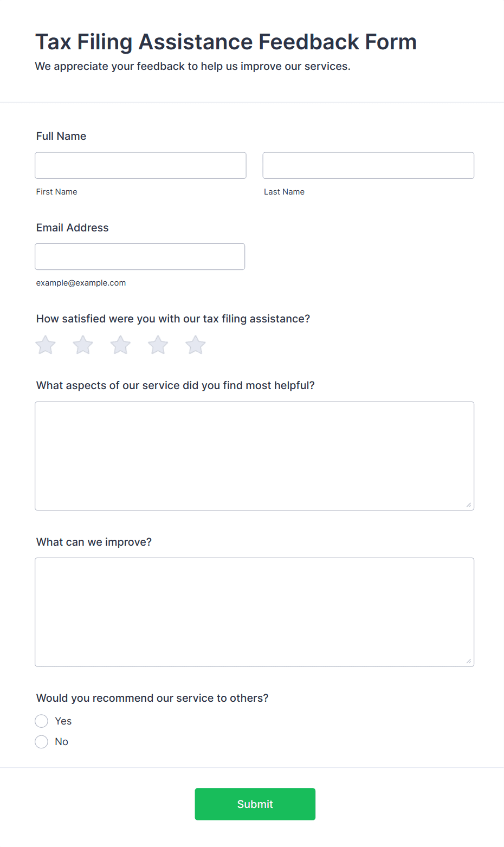Click the No option label text
This screenshot has height=847, width=504.
62,741
